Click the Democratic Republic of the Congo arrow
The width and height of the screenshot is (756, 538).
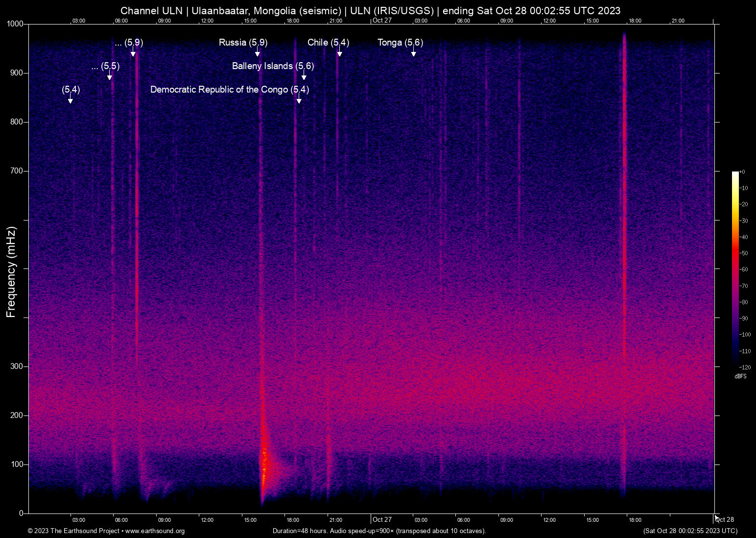point(299,100)
